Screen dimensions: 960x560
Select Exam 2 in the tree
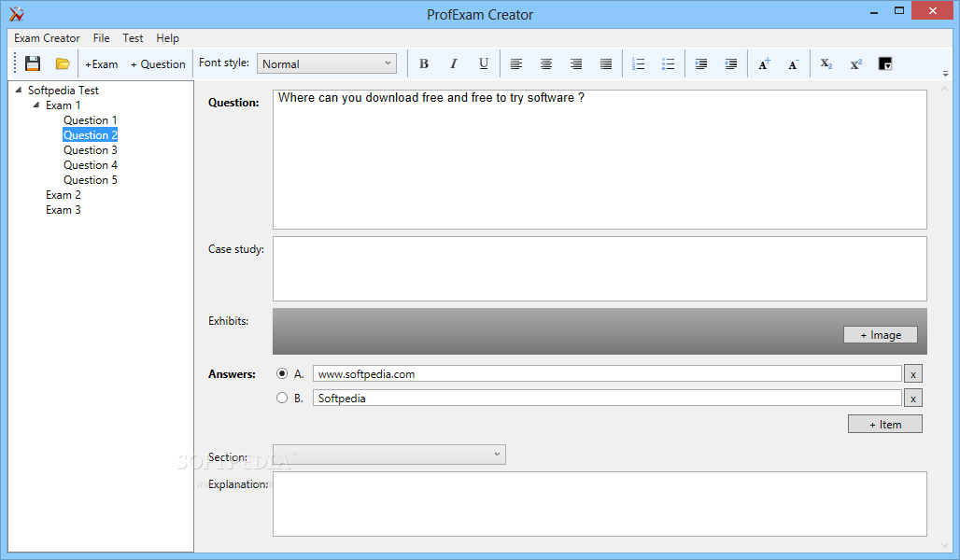(64, 195)
